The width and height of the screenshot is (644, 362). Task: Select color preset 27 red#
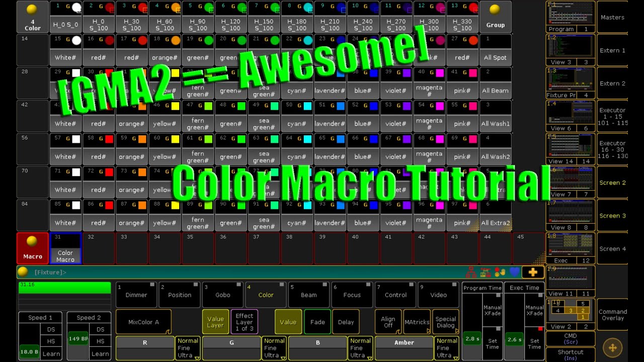(x=462, y=50)
